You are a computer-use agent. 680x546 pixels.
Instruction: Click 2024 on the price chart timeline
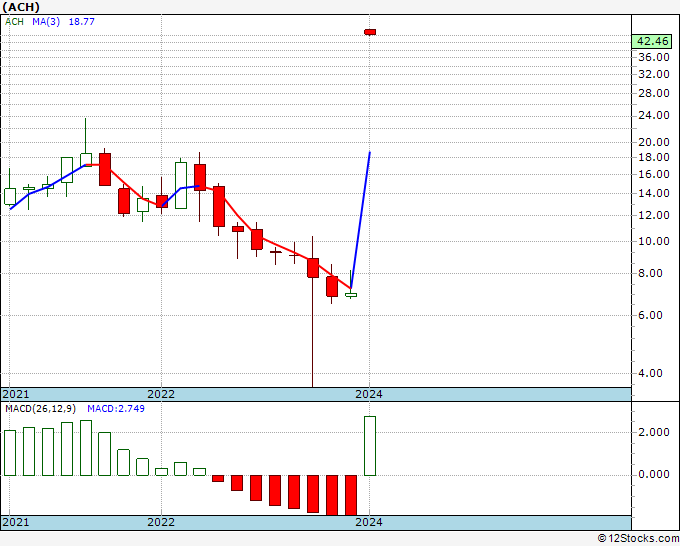(x=369, y=394)
